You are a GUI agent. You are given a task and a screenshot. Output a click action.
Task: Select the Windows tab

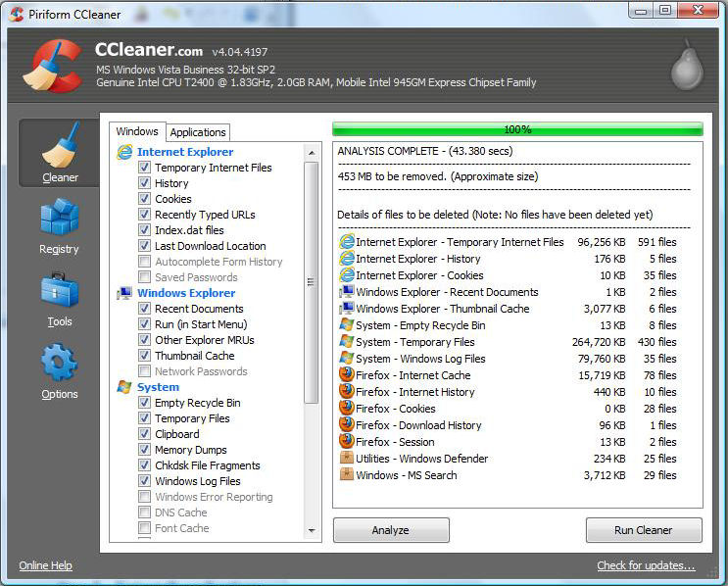(137, 131)
